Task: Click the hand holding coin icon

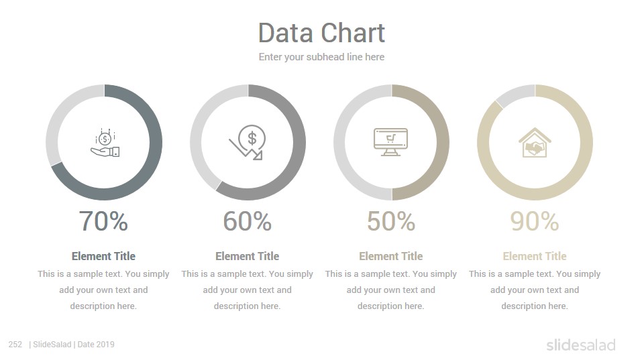Action: click(105, 142)
